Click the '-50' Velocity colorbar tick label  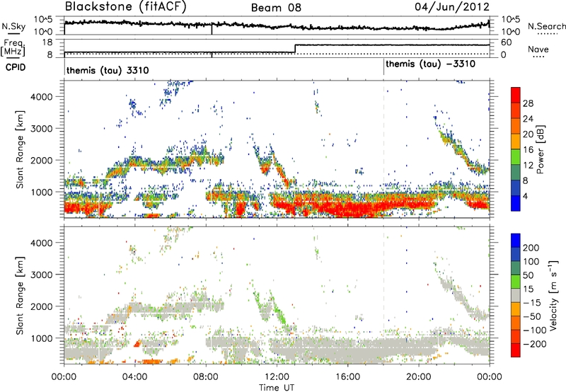click(x=532, y=316)
